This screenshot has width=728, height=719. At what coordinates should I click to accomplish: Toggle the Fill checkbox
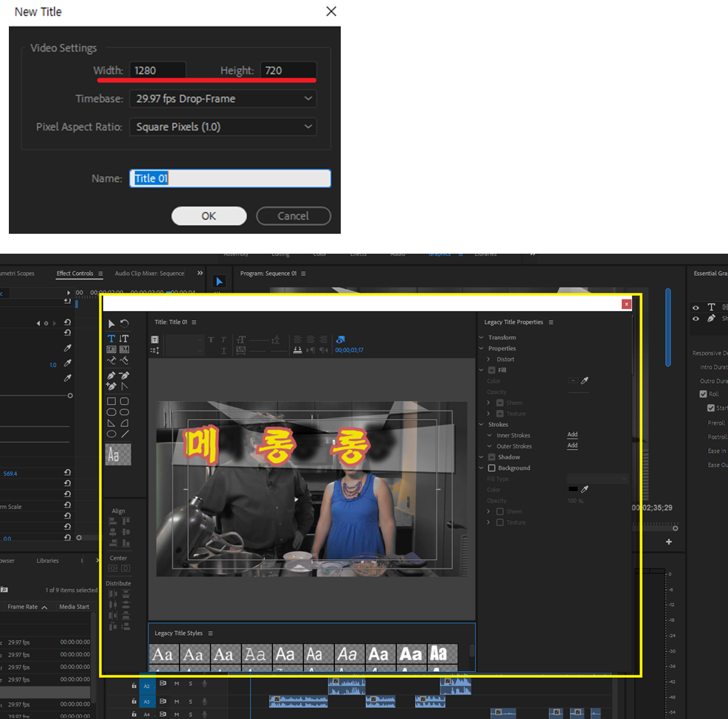coord(492,370)
